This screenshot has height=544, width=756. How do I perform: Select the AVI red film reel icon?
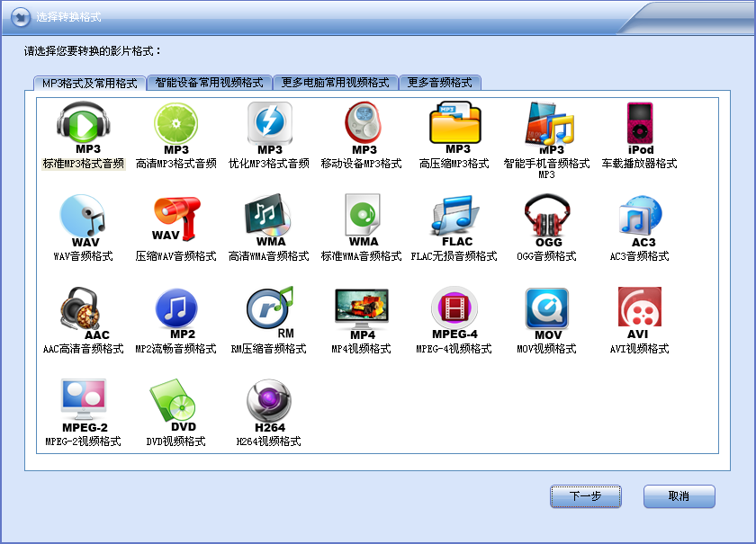[640, 313]
